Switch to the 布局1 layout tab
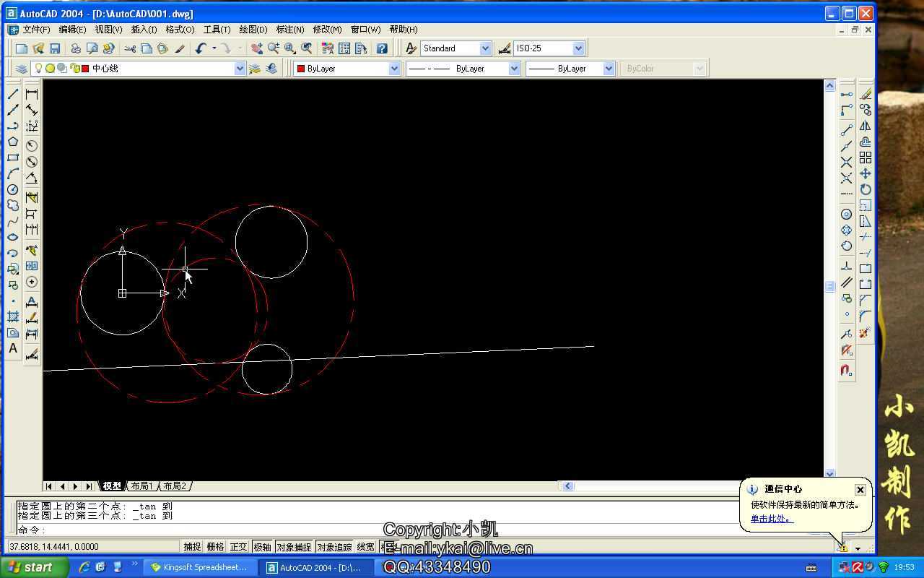The width and height of the screenshot is (924, 578). pos(142,486)
